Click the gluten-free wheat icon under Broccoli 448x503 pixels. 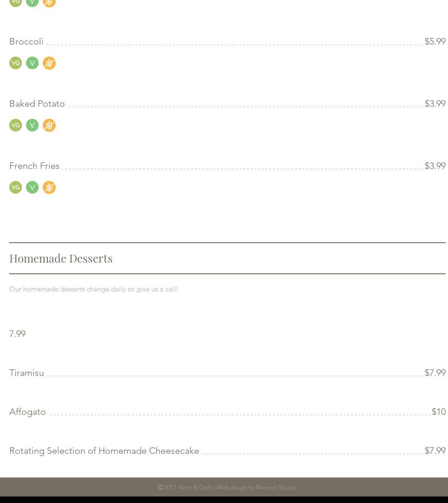coord(49,63)
